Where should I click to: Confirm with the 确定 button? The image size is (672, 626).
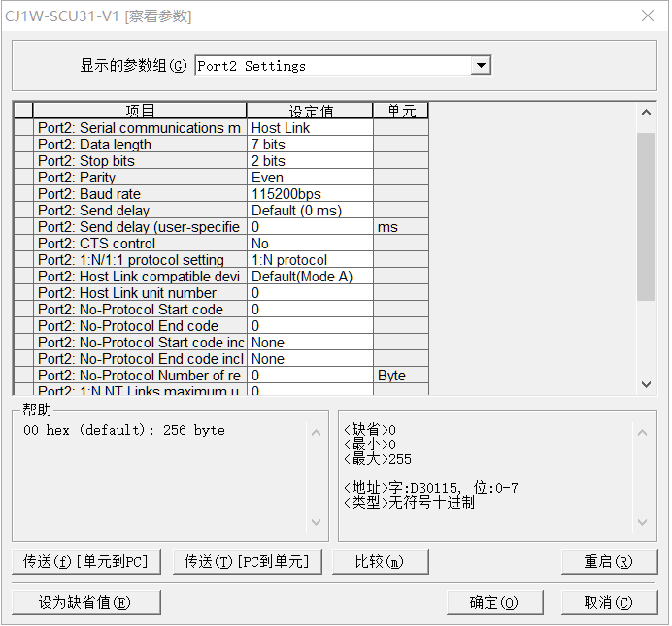click(x=493, y=602)
